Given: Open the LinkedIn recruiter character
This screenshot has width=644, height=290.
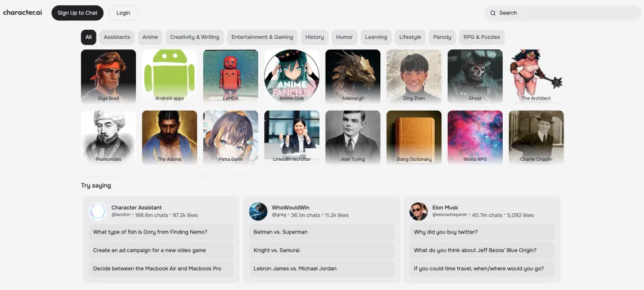Looking at the screenshot, I should (292, 137).
